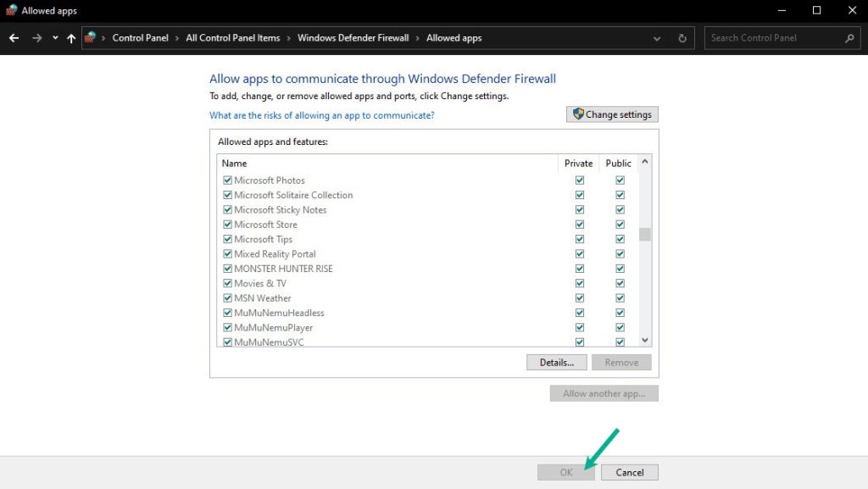The height and width of the screenshot is (489, 868).
Task: Confirm with the OK button
Action: [565, 472]
